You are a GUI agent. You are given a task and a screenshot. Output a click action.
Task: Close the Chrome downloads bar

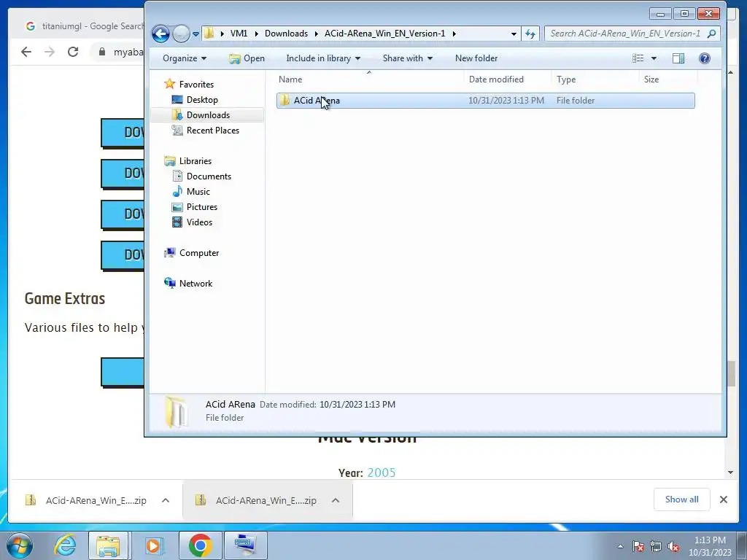point(723,499)
